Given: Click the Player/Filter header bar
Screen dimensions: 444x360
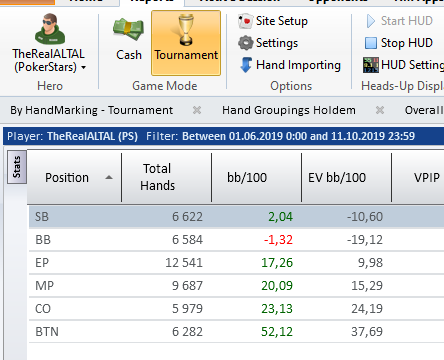Looking at the screenshot, I should tap(223, 136).
